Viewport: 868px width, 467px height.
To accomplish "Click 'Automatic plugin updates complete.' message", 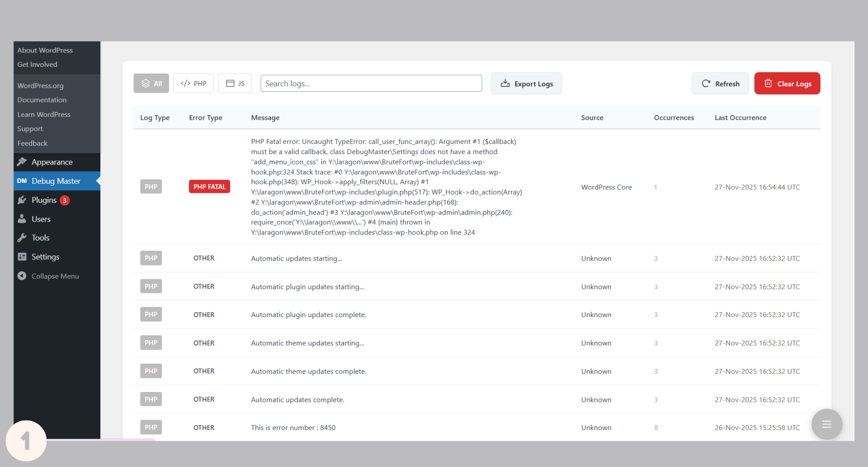I will 309,315.
